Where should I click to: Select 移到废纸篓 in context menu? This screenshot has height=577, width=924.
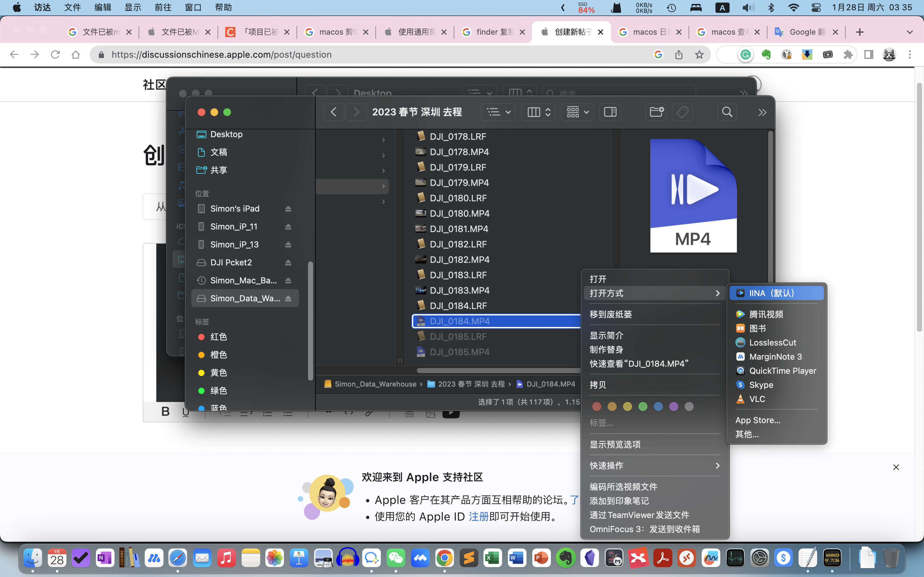pos(611,314)
